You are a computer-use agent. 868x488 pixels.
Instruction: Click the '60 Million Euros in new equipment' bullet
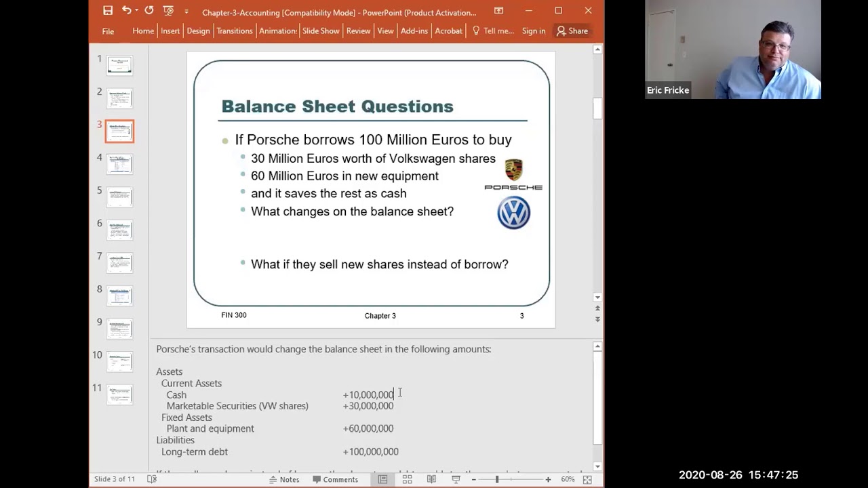pos(344,176)
